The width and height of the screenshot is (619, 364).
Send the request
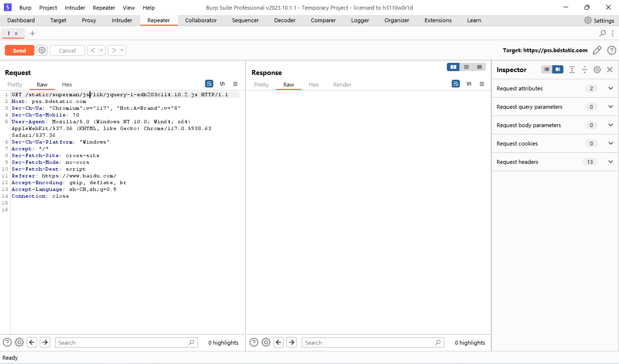click(x=19, y=50)
